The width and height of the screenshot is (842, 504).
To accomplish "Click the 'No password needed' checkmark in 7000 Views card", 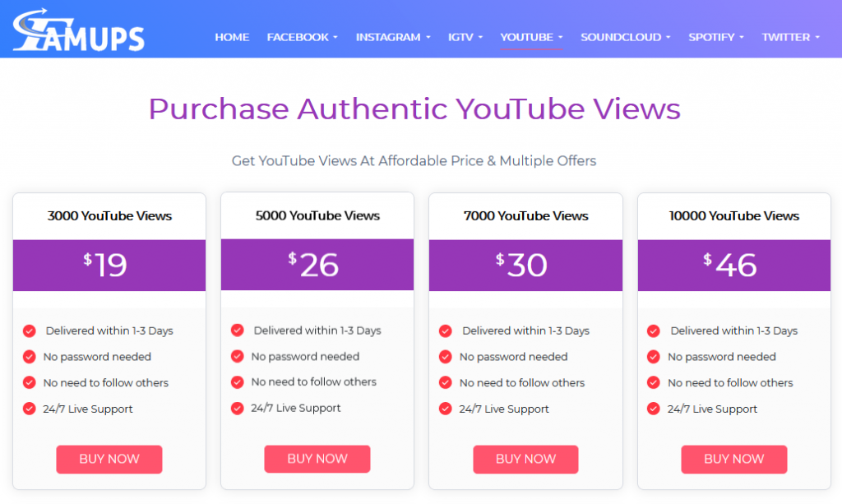I will [445, 356].
